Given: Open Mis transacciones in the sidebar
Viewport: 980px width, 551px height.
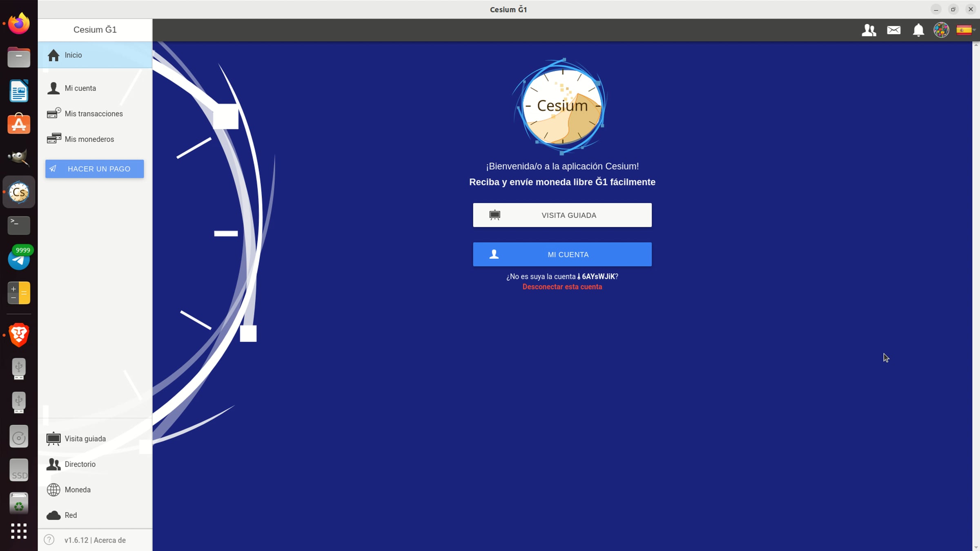Looking at the screenshot, I should [95, 114].
